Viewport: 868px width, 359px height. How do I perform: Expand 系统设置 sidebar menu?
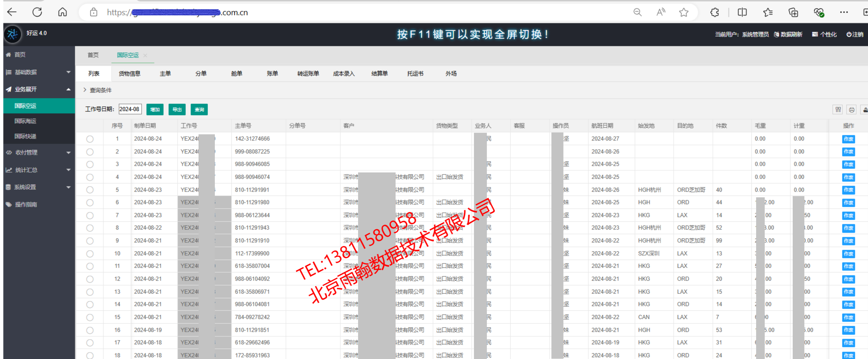coord(39,187)
